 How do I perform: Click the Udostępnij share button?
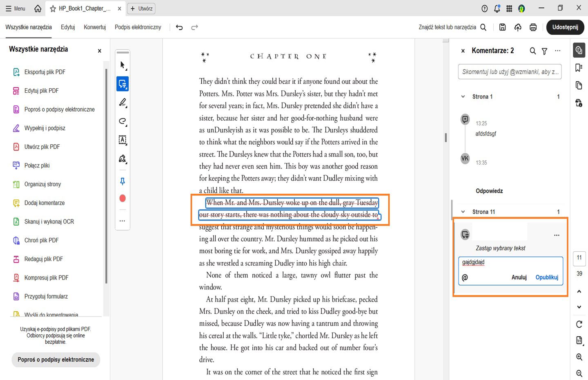(565, 27)
